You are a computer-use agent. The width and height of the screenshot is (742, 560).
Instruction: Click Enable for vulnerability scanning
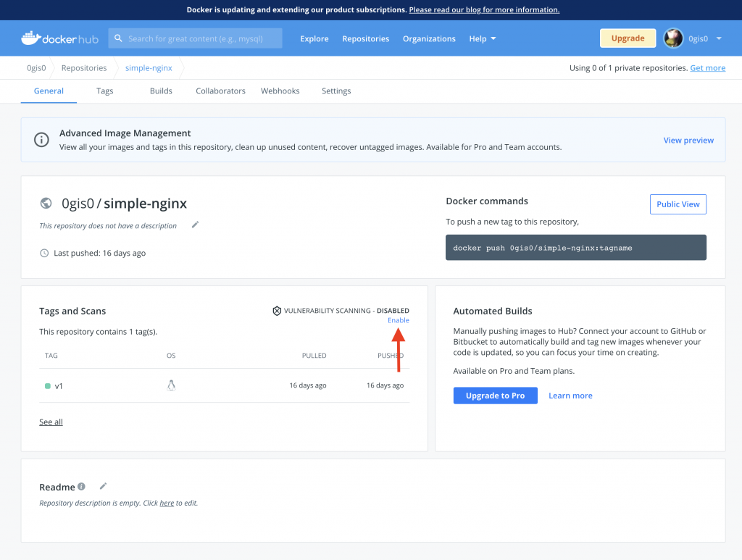tap(399, 320)
